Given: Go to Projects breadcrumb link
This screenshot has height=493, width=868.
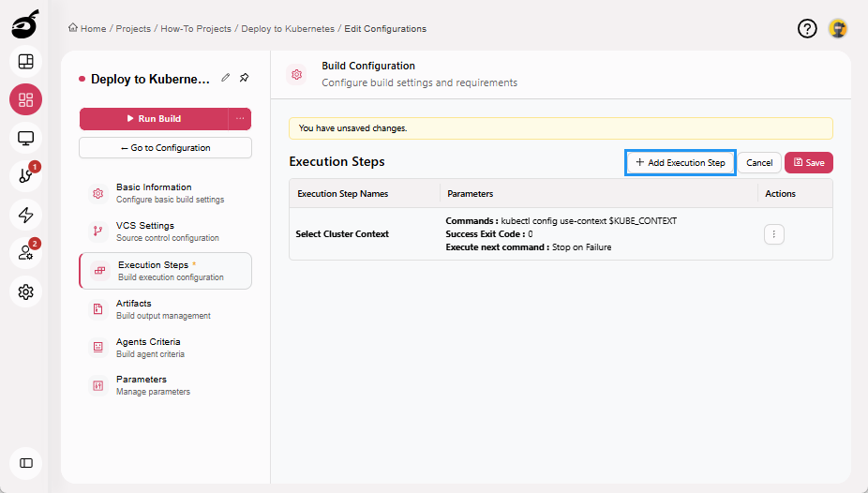Looking at the screenshot, I should tap(133, 29).
